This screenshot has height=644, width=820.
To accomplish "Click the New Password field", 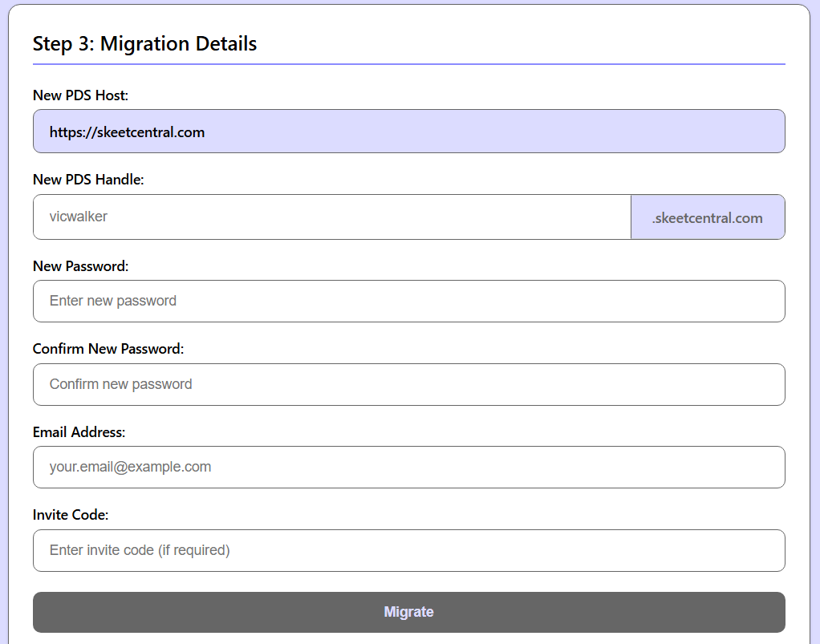I will [408, 302].
